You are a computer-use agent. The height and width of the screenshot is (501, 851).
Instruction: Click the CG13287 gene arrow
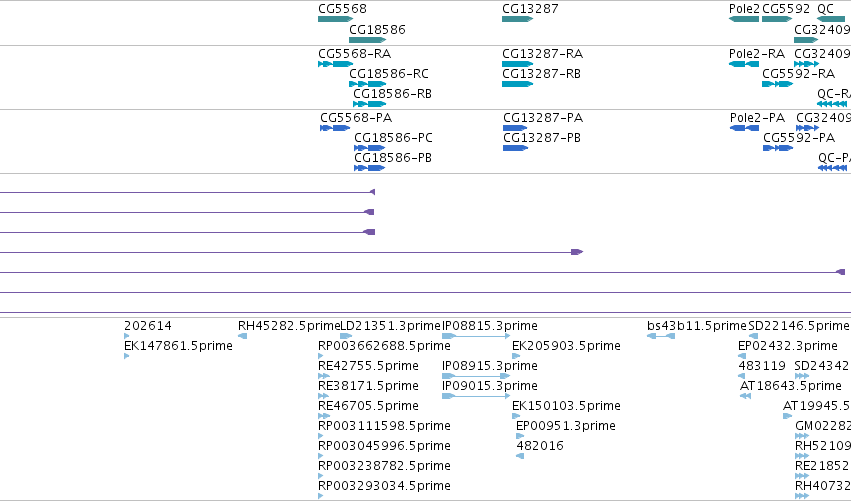518,19
